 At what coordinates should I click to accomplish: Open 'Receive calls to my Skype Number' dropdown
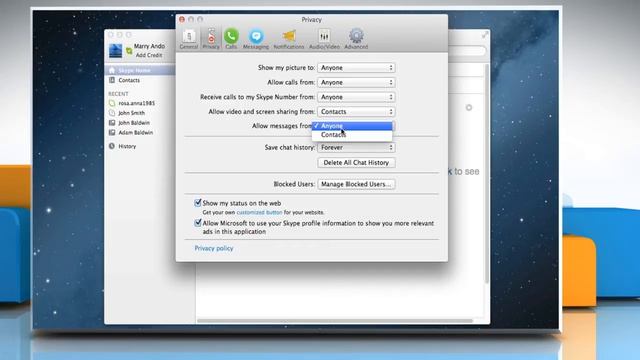coord(356,97)
